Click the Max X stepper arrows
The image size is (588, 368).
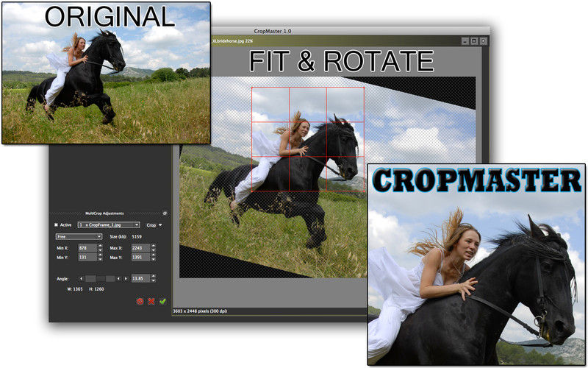click(153, 248)
